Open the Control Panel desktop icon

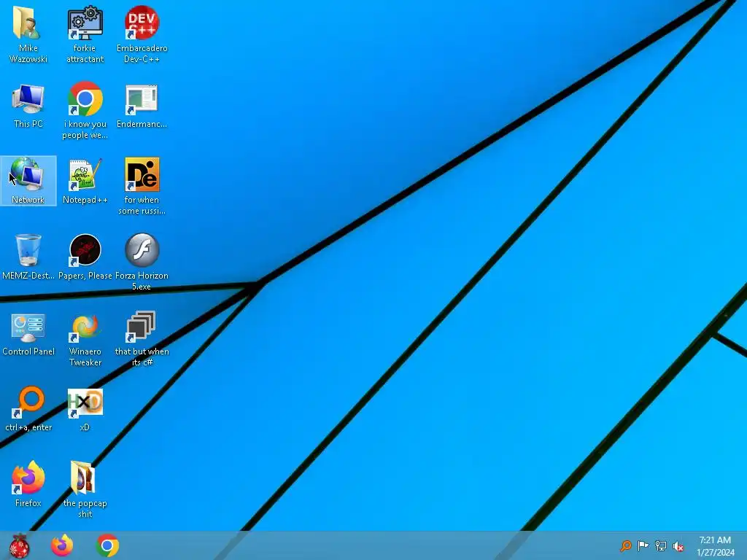pyautogui.click(x=28, y=332)
